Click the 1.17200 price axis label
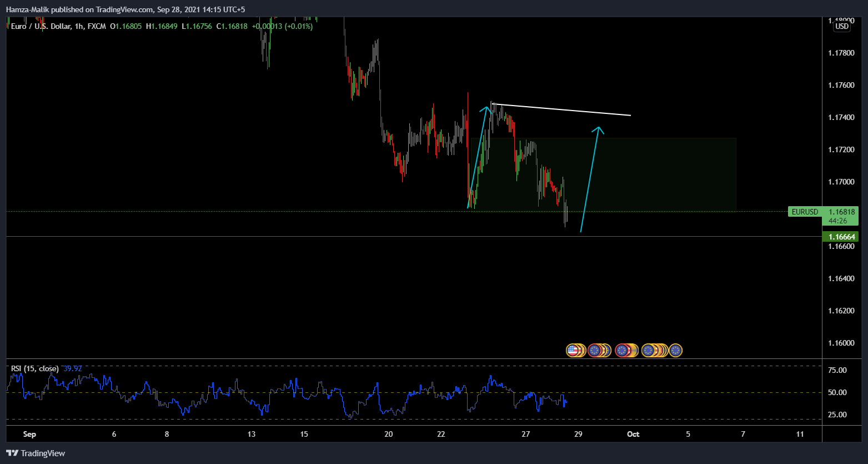Image resolution: width=868 pixels, height=464 pixels. click(841, 149)
